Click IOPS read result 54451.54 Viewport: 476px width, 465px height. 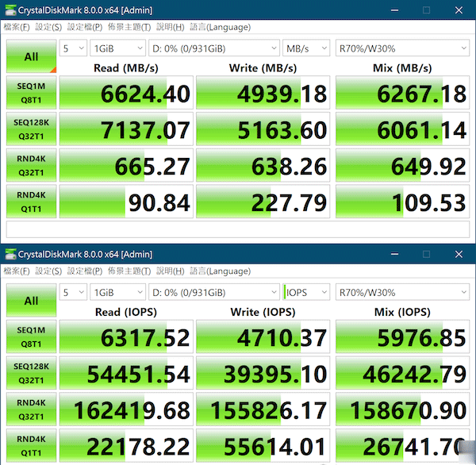126,373
